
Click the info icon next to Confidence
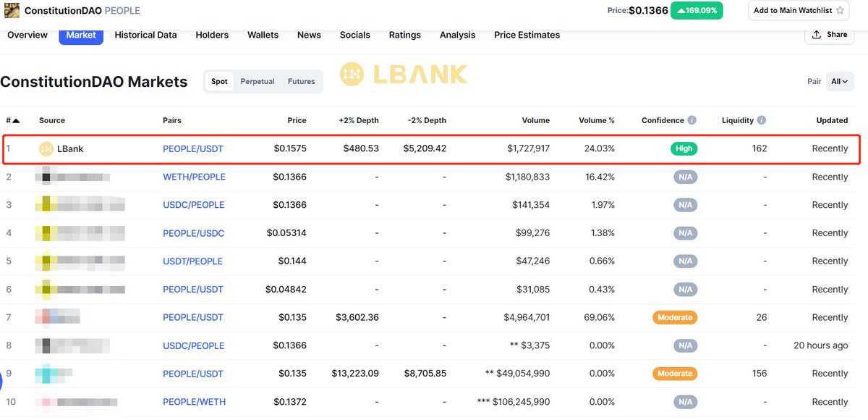point(692,121)
